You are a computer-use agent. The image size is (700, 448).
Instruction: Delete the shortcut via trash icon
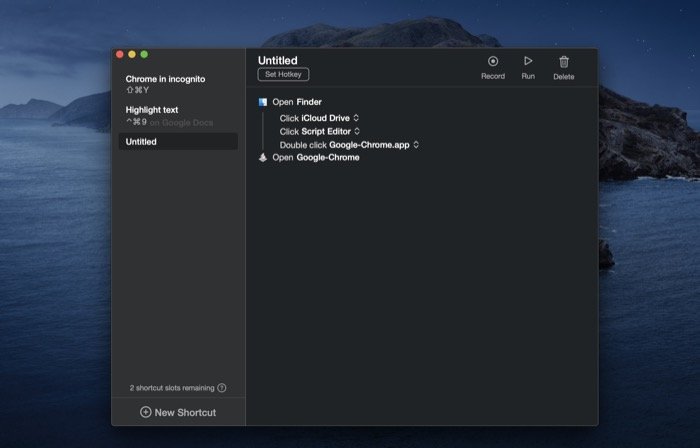(564, 62)
